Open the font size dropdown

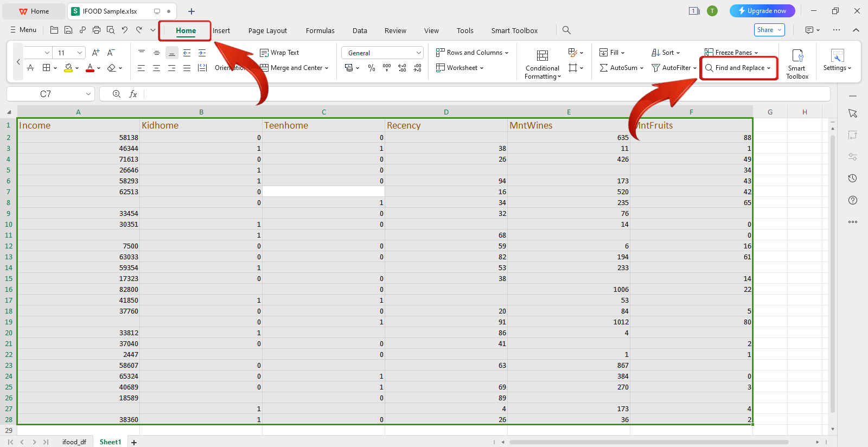tap(80, 53)
